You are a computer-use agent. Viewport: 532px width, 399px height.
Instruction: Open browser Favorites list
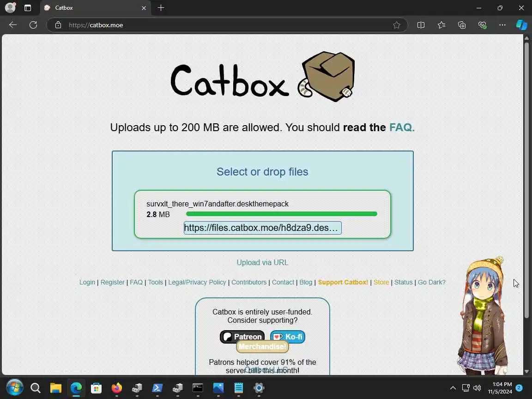441,25
